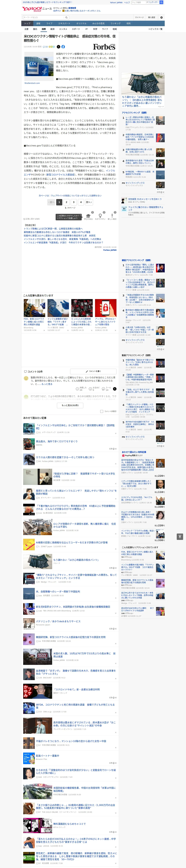Open the ランキング main tab
This screenshot has width=186, height=868.
(115, 24)
